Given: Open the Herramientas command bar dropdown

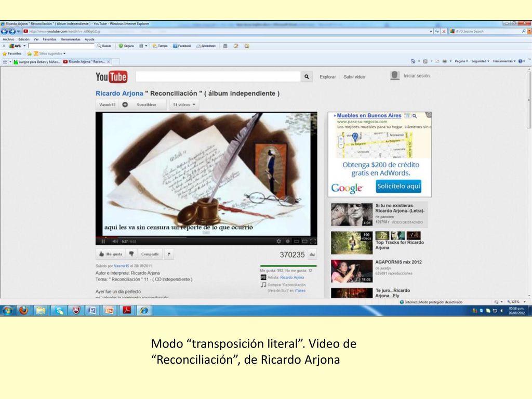Looking at the screenshot, I should coord(504,61).
